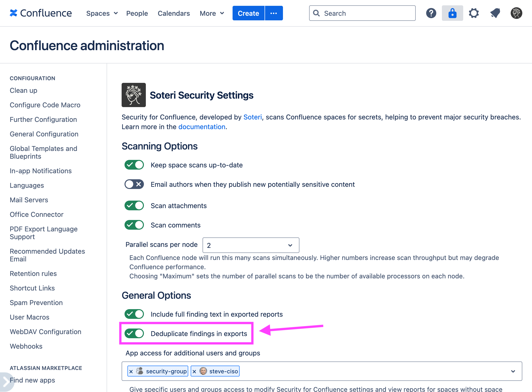The image size is (532, 392).
Task: Open the user profile avatar
Action: [516, 13]
